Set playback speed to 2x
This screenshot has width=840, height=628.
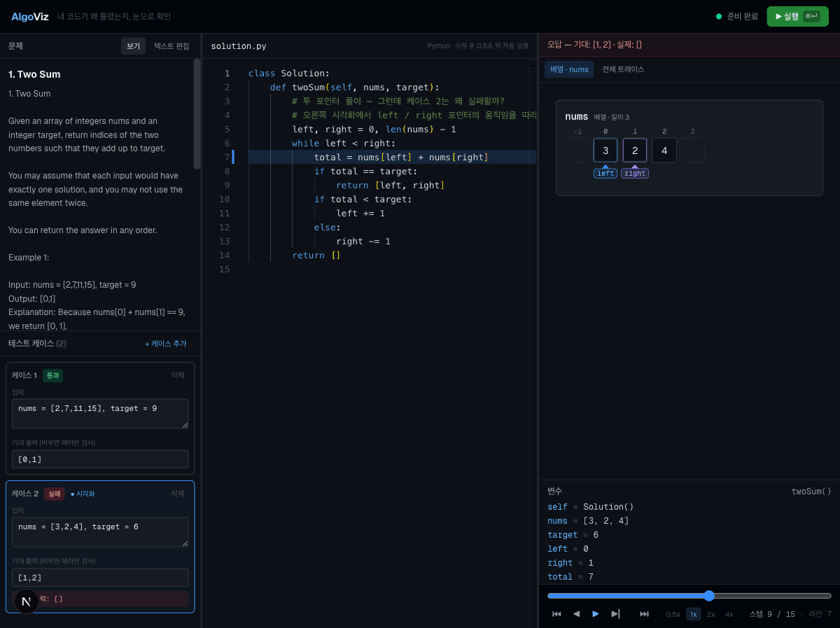pos(711,614)
